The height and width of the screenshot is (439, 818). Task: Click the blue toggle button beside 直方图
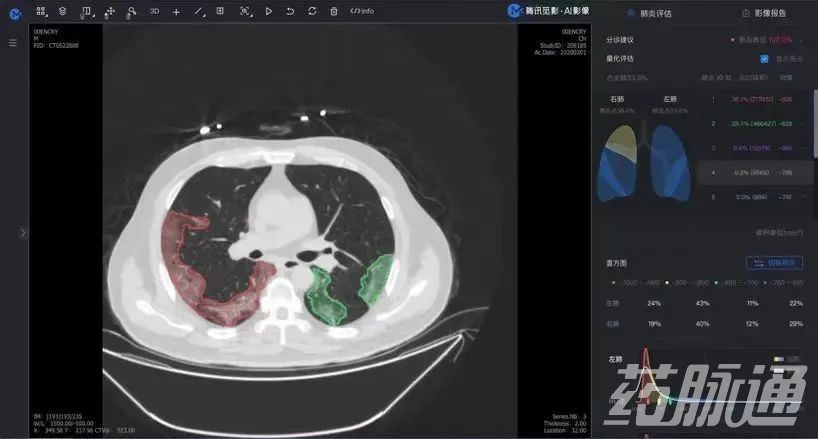pos(775,263)
